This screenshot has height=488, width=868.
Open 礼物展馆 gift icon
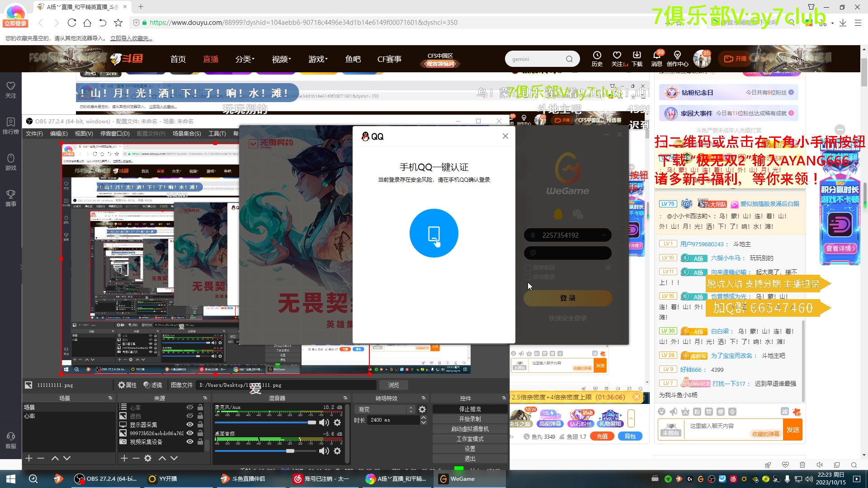611,418
